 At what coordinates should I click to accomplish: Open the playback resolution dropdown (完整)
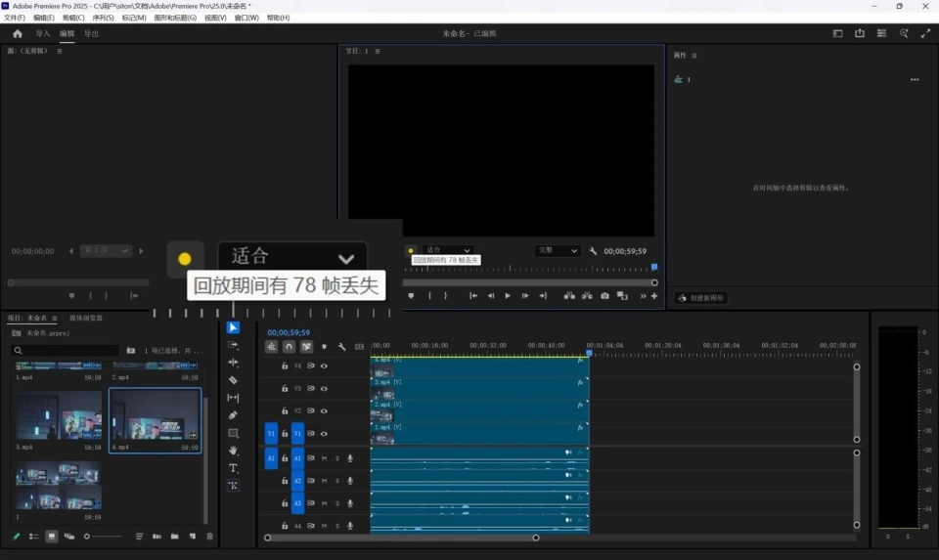click(558, 251)
